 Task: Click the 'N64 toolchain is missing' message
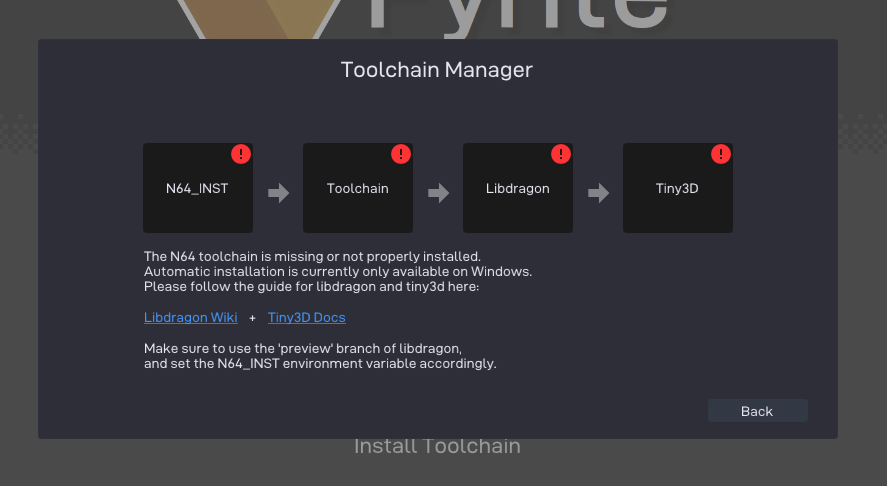(x=312, y=256)
